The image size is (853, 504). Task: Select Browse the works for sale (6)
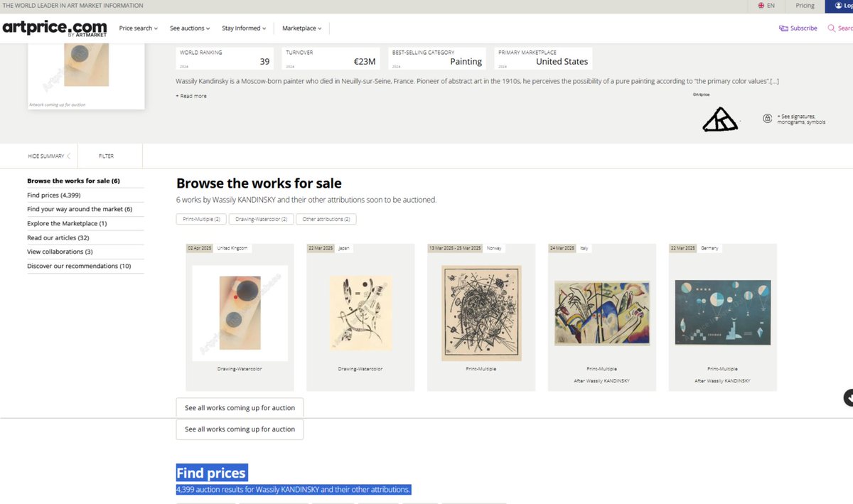(x=73, y=181)
